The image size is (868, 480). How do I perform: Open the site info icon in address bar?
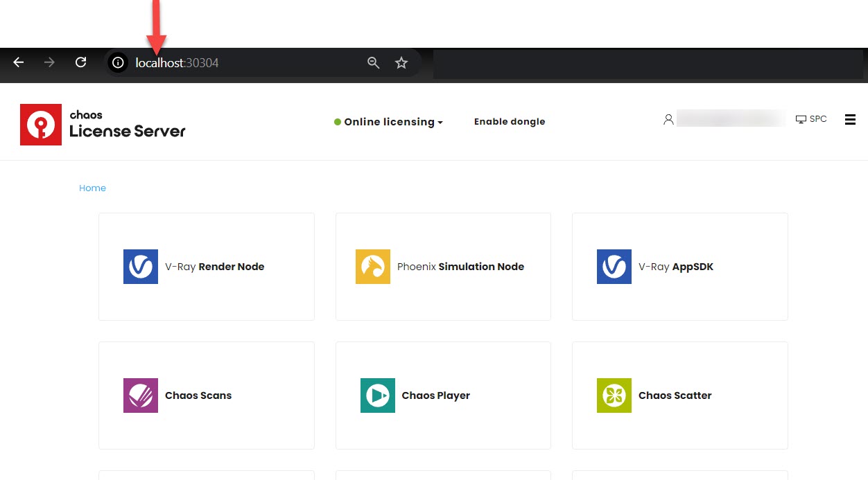pos(118,63)
